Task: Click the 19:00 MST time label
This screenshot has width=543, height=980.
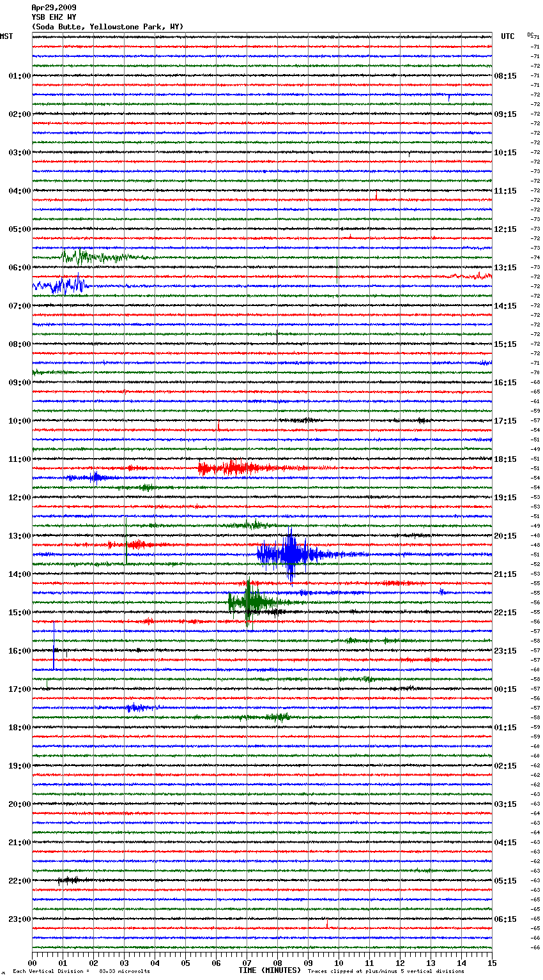Action: 20,766
